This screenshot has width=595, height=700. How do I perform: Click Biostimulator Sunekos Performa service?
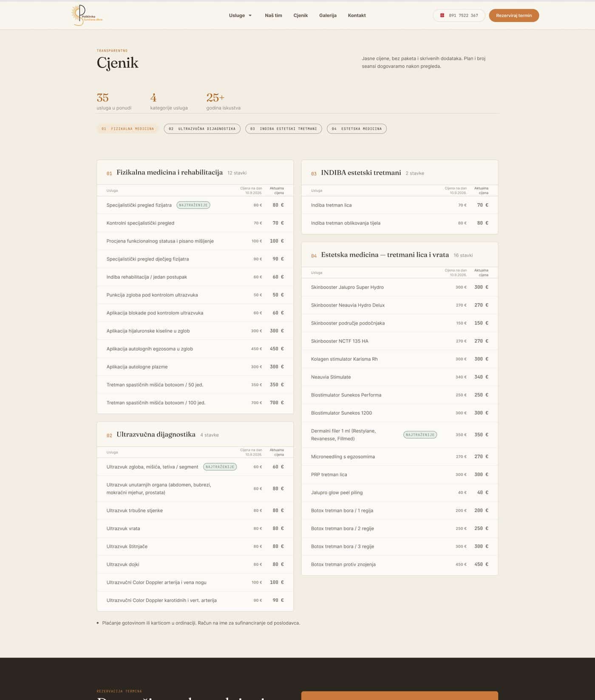[x=346, y=395]
